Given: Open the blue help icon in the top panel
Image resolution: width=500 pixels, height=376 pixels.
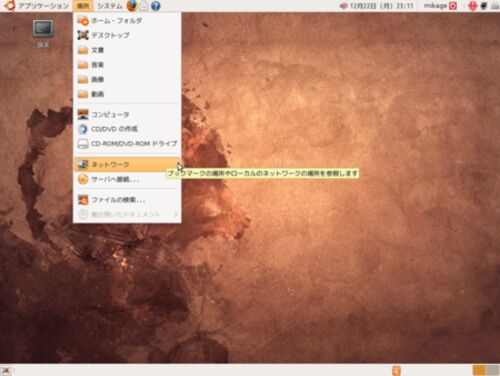Looking at the screenshot, I should pos(155,6).
